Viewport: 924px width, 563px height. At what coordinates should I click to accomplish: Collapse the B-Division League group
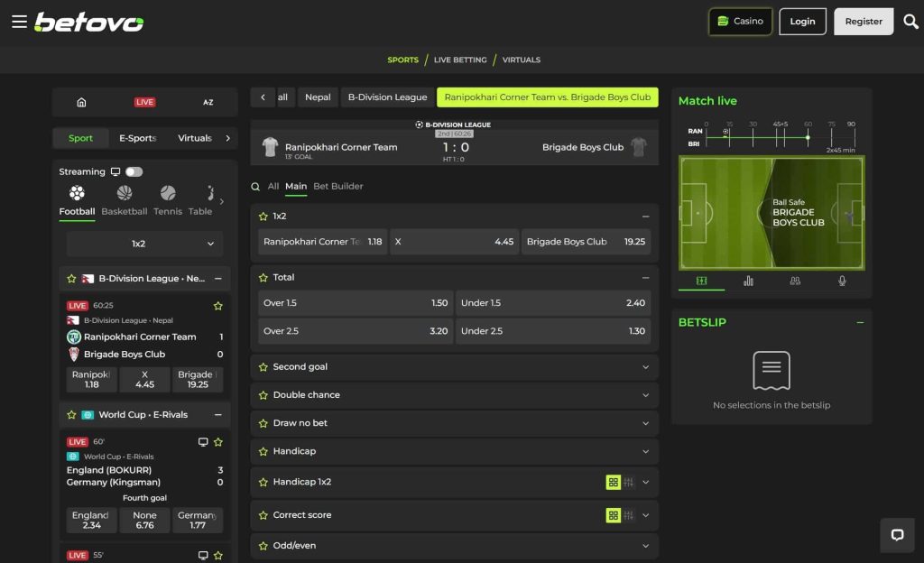click(218, 279)
